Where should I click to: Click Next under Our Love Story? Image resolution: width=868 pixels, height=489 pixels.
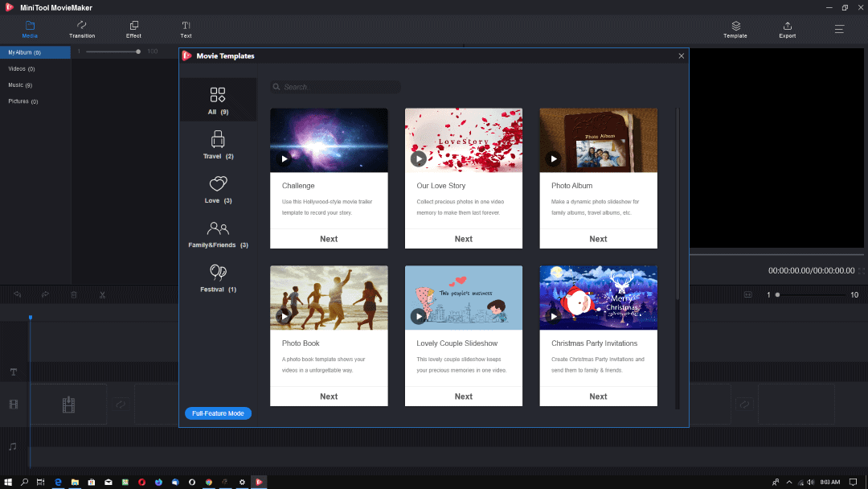463,238
